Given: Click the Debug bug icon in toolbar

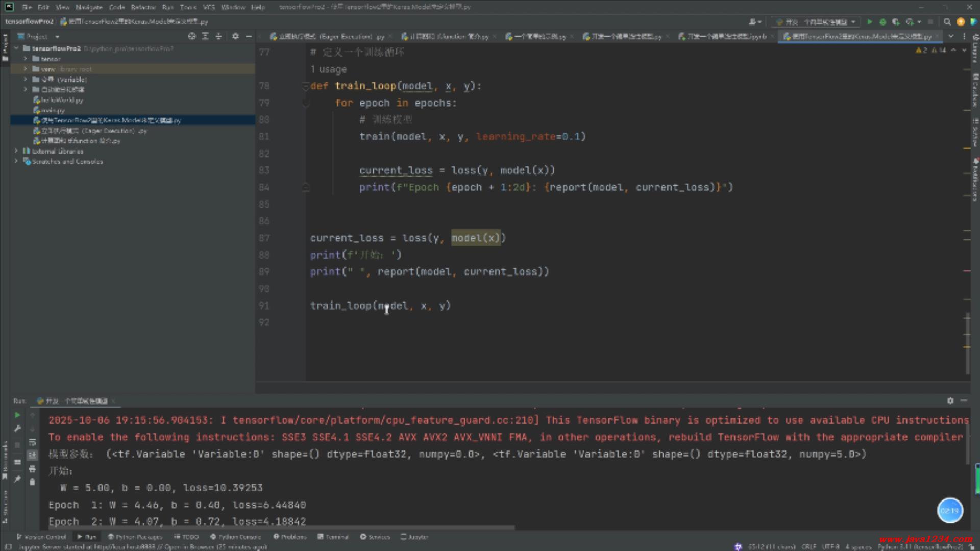Looking at the screenshot, I should [883, 22].
